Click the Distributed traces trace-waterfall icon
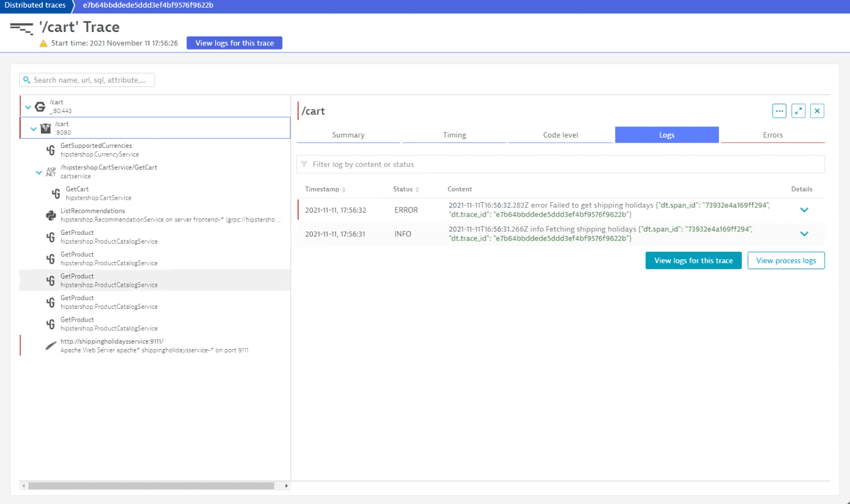The width and height of the screenshot is (850, 504). tap(22, 28)
